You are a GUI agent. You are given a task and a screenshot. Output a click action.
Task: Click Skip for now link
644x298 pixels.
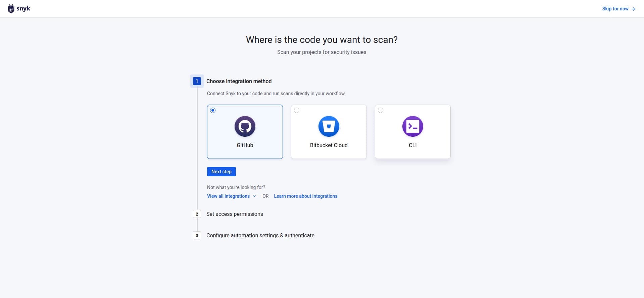(615, 9)
